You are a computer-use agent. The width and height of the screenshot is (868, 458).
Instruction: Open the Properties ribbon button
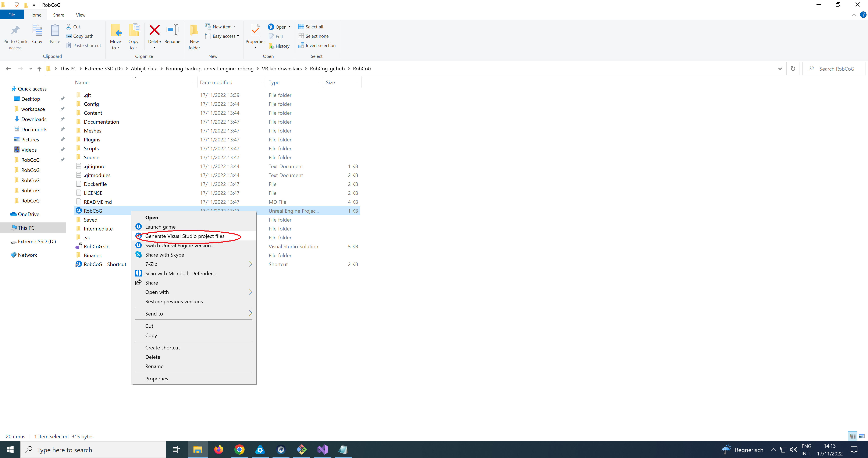pos(255,30)
